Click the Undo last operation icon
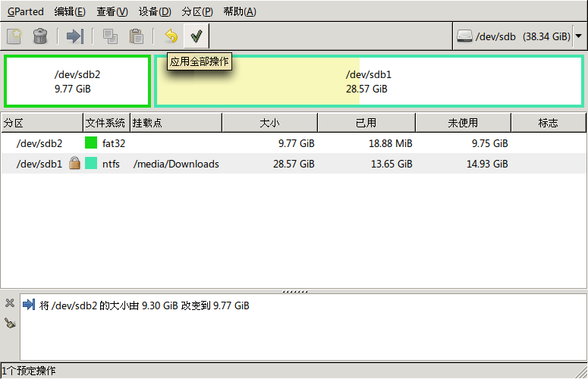 coord(171,36)
